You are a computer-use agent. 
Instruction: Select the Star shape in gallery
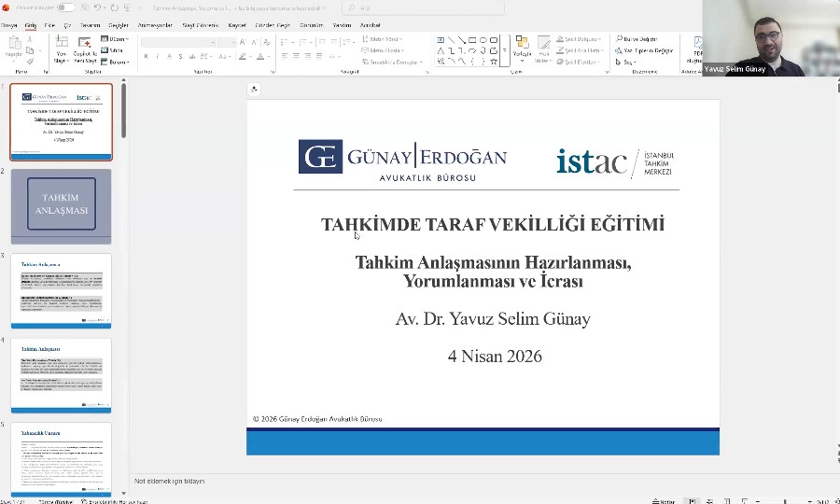click(494, 62)
